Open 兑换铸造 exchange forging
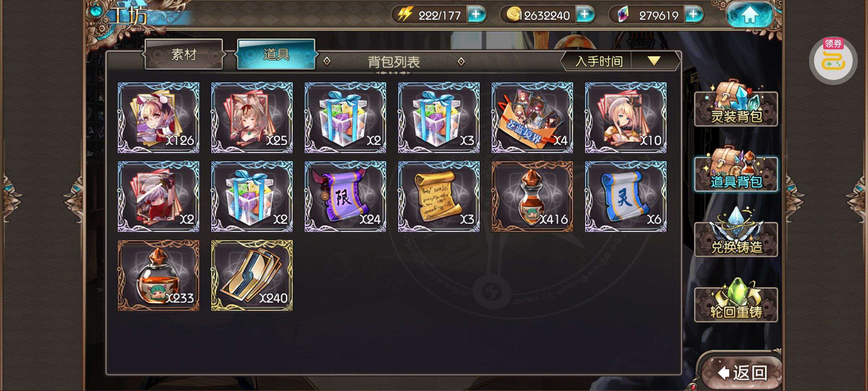Viewport: 868px width, 391px height. click(736, 235)
